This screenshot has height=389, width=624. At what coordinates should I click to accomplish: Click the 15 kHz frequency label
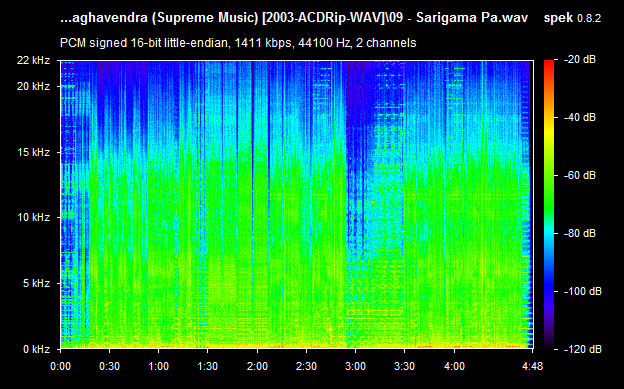pyautogui.click(x=33, y=152)
